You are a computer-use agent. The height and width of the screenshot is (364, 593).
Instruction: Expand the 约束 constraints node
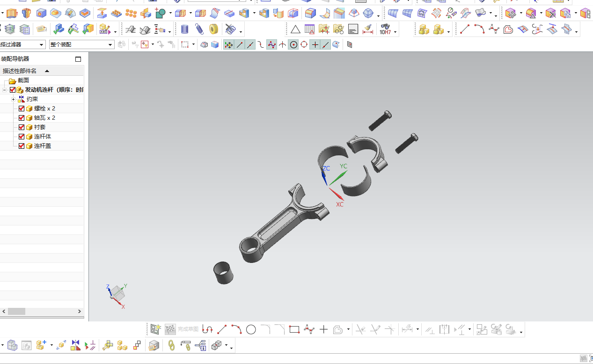pyautogui.click(x=13, y=99)
